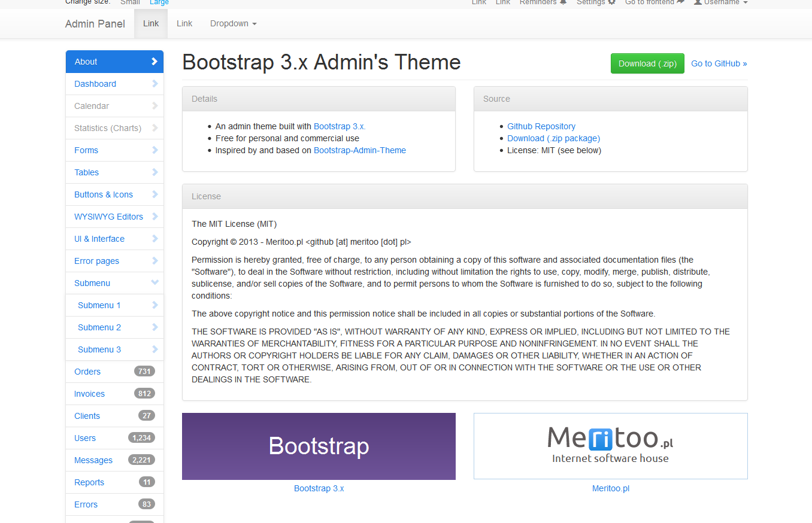The width and height of the screenshot is (812, 523).
Task: Open the Bootstrap-Admin-Theme link
Action: [x=360, y=150]
